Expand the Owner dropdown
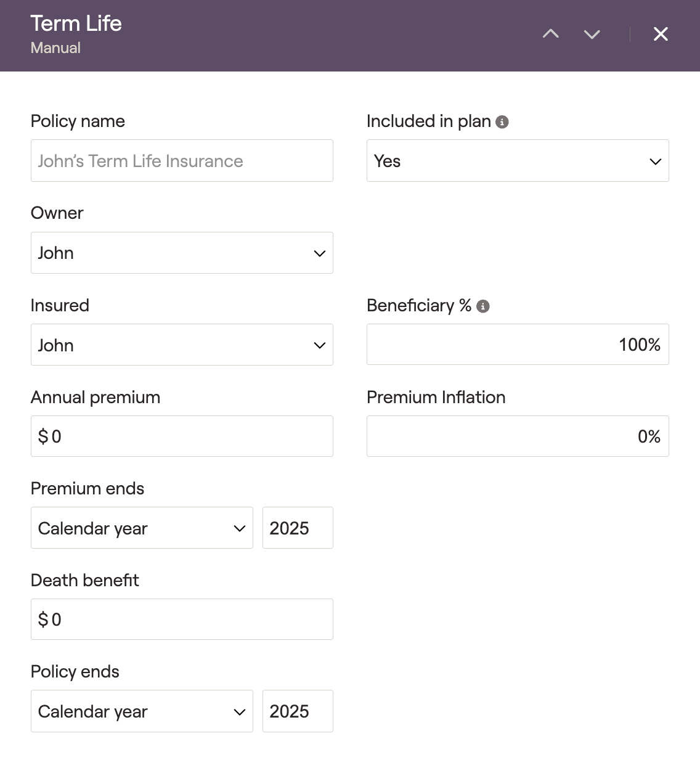The height and width of the screenshot is (757, 700). tap(182, 253)
